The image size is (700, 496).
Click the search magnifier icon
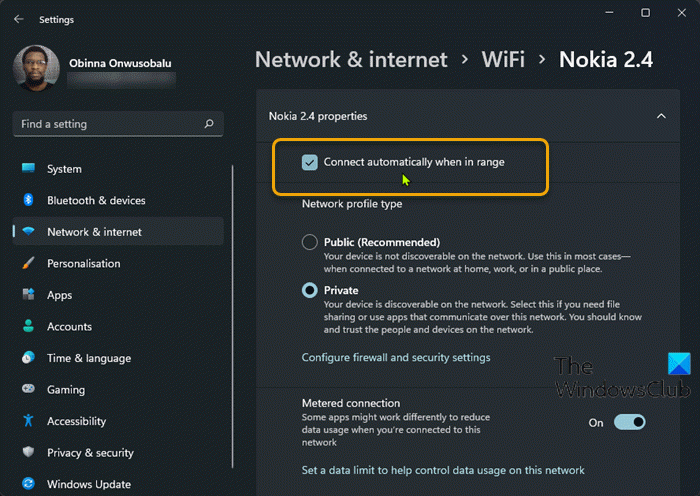coord(208,124)
